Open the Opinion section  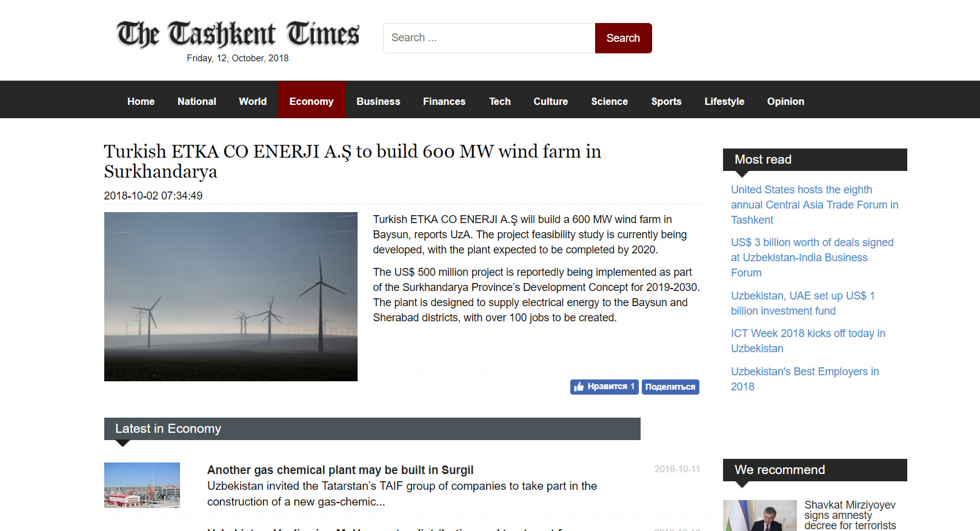coord(785,101)
